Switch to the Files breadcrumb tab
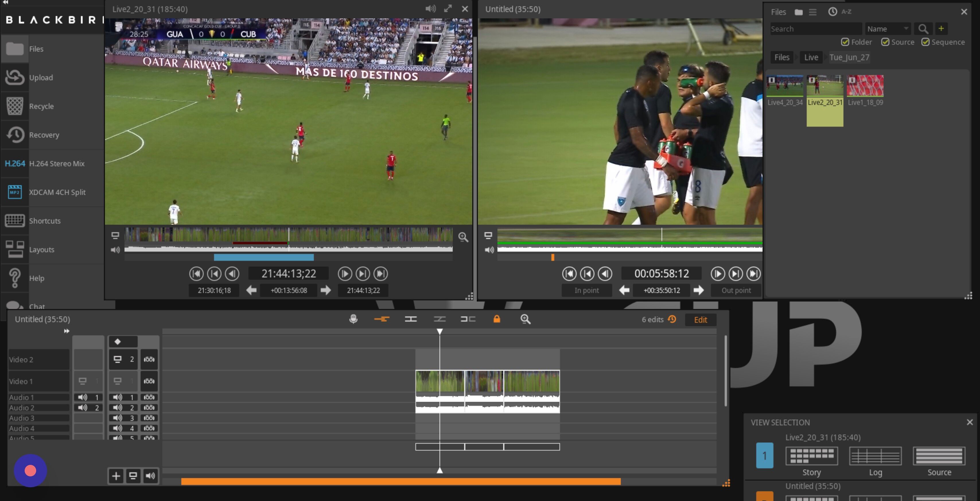 [x=782, y=57]
